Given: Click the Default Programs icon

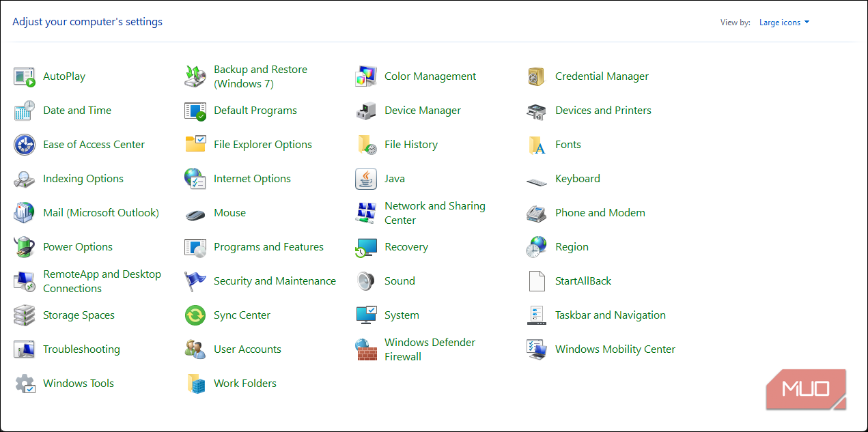Looking at the screenshot, I should (195, 111).
